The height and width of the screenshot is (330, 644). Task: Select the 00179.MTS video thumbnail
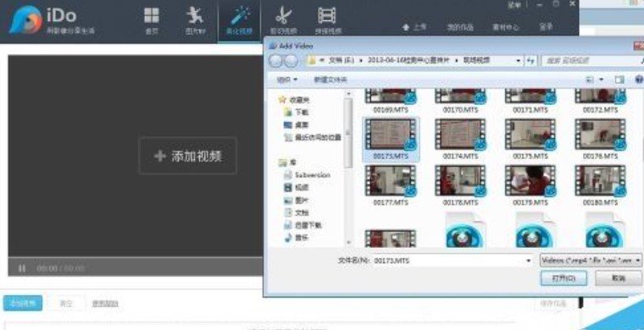[530, 181]
